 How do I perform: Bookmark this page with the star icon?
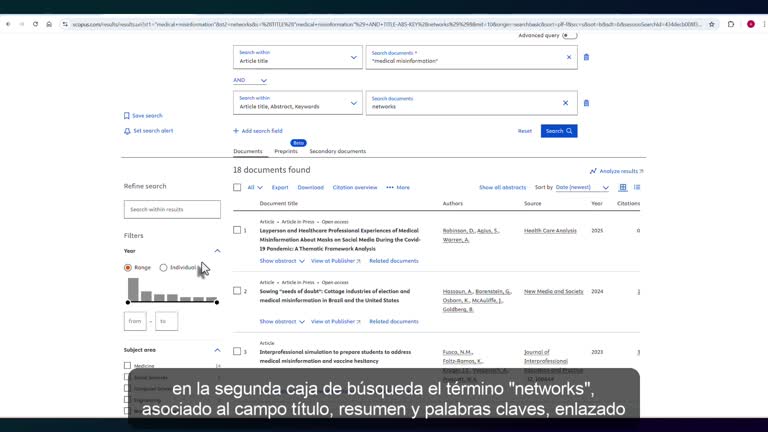(712, 24)
